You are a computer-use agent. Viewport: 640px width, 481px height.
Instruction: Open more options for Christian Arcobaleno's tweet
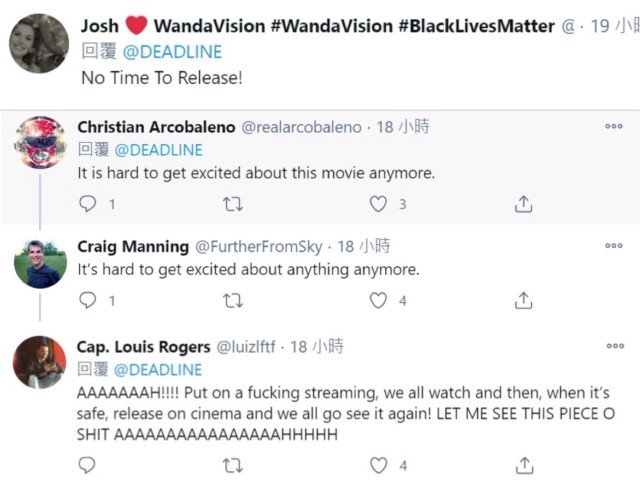point(614,127)
